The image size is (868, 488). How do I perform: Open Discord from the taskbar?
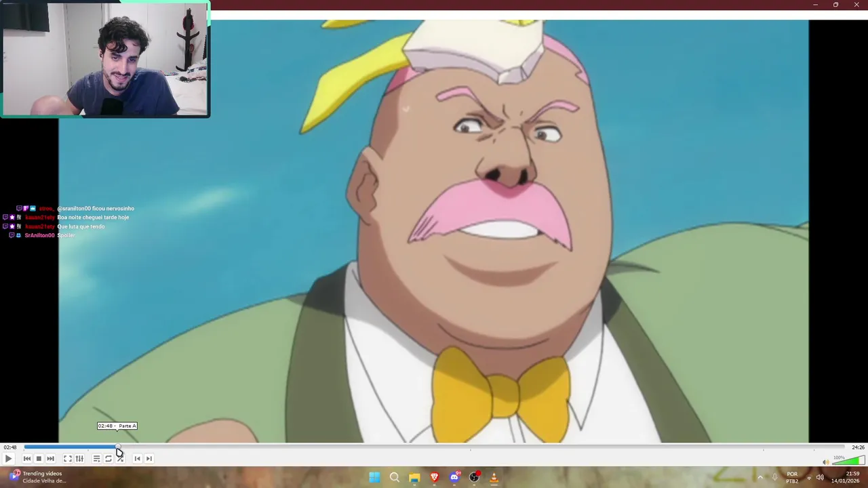point(454,477)
